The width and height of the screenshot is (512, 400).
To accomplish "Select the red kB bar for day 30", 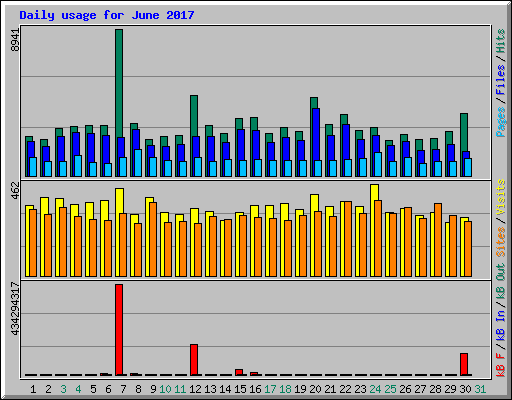I will point(464,364).
